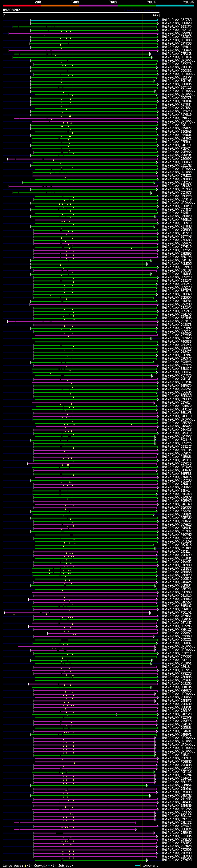Select hit label UniRef100_C5CSB2
Image resolution: width=197 pixels, height=868 pixels.
pos(177,71)
